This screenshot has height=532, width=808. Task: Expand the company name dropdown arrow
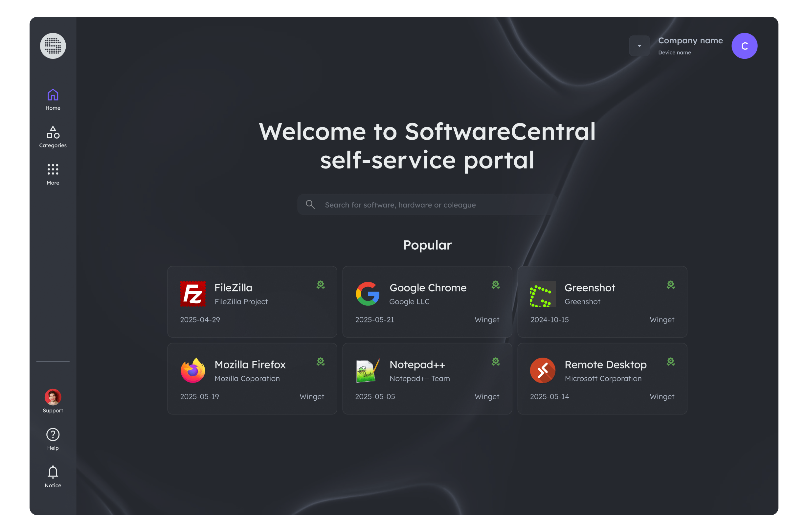click(639, 46)
